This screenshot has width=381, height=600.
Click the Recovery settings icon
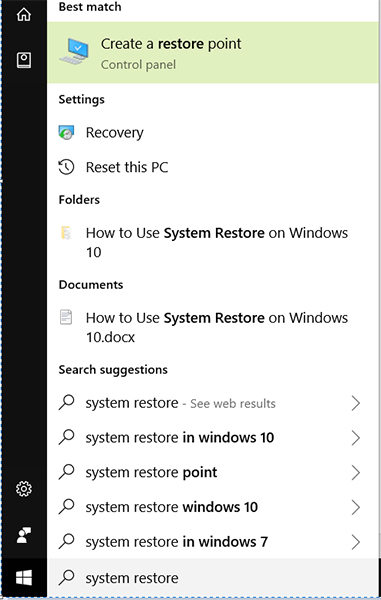click(x=66, y=133)
